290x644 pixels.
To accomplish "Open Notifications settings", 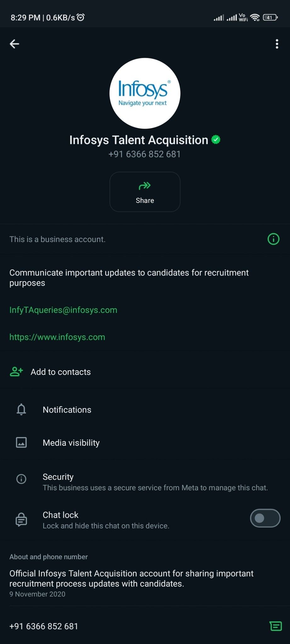I will click(x=67, y=410).
